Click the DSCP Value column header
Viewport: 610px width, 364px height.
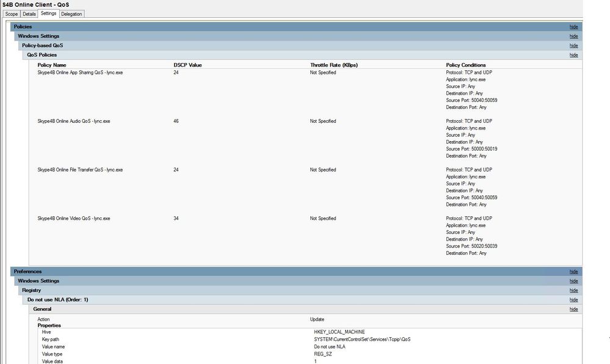pos(187,65)
